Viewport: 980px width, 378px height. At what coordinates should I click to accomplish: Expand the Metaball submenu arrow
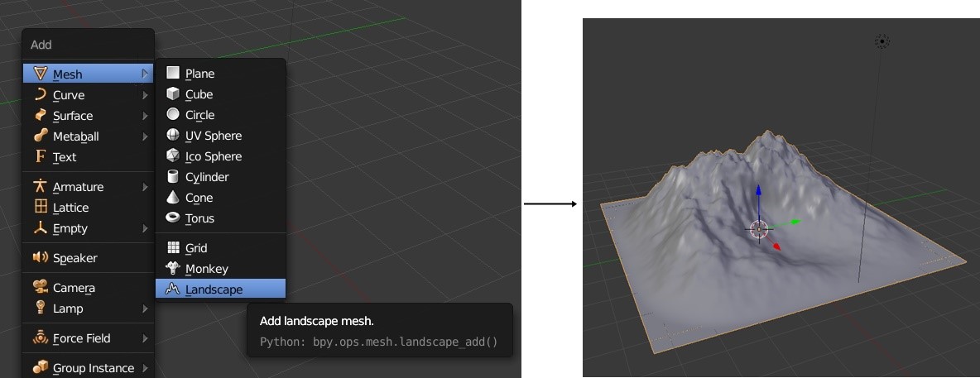145,136
